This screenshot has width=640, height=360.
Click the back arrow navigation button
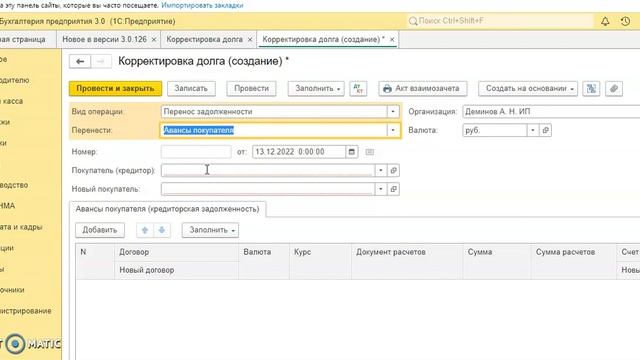(80, 61)
